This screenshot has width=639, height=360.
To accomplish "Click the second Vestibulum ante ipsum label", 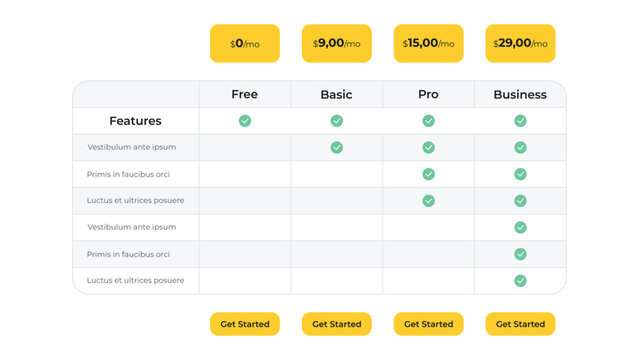I will [x=132, y=227].
